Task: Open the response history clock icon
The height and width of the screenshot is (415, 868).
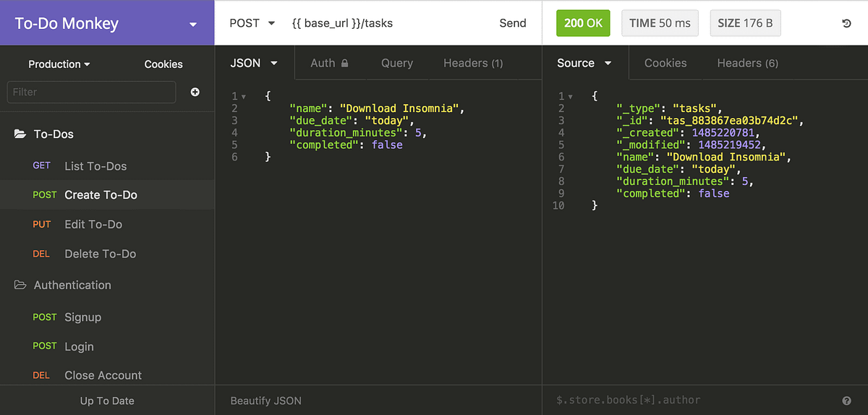Action: pyautogui.click(x=847, y=23)
